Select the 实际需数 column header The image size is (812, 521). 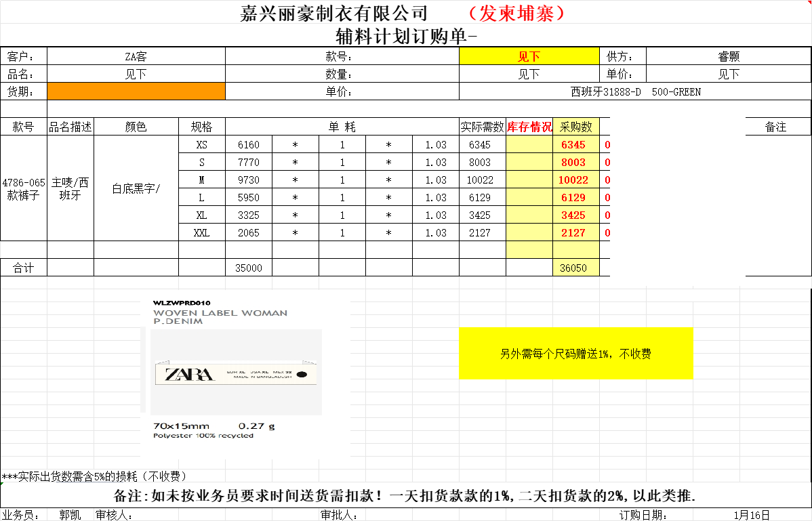click(482, 127)
